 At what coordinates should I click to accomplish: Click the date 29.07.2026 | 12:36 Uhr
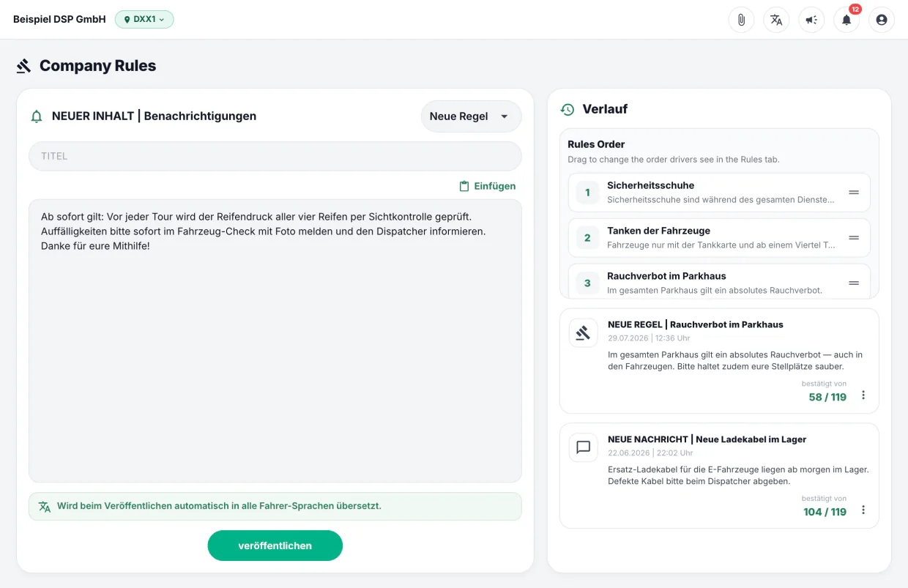click(649, 338)
